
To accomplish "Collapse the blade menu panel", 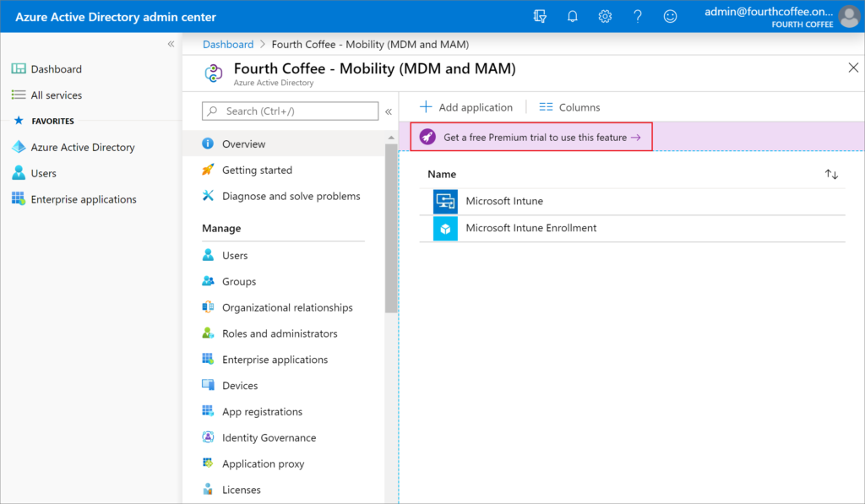I will pyautogui.click(x=389, y=111).
